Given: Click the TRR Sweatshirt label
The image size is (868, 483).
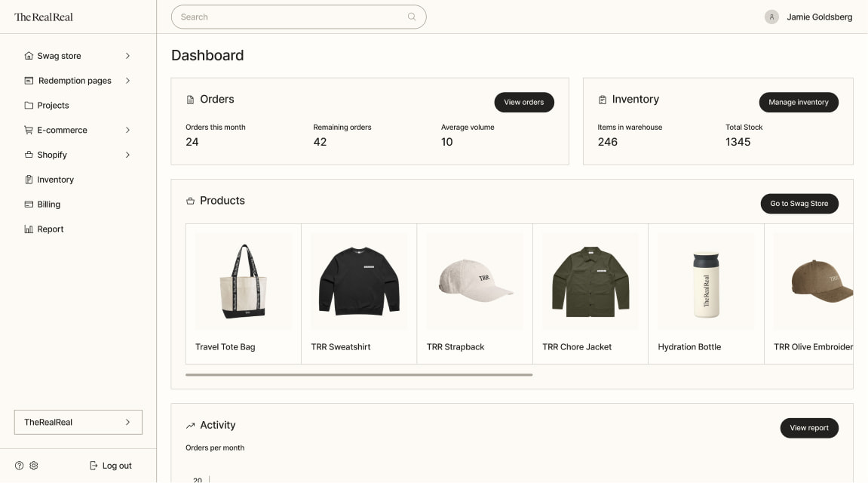Looking at the screenshot, I should pos(340,347).
